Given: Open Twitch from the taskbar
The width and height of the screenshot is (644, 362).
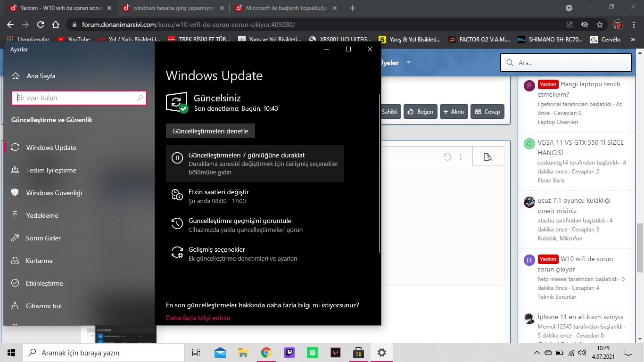Looking at the screenshot, I should (289, 353).
